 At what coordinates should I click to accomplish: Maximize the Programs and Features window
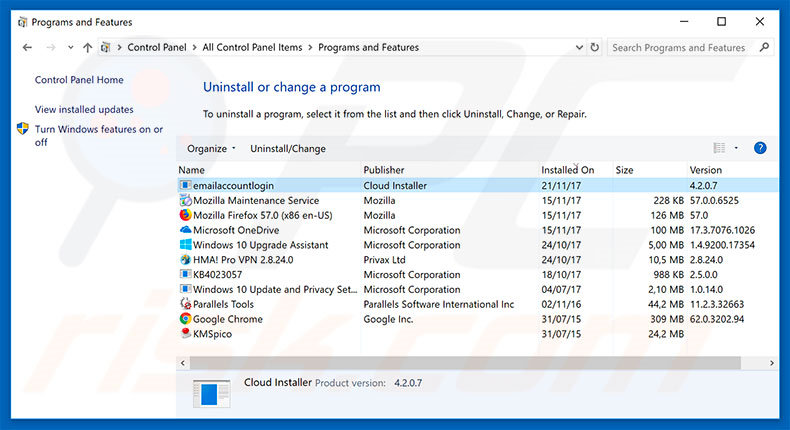(x=721, y=22)
